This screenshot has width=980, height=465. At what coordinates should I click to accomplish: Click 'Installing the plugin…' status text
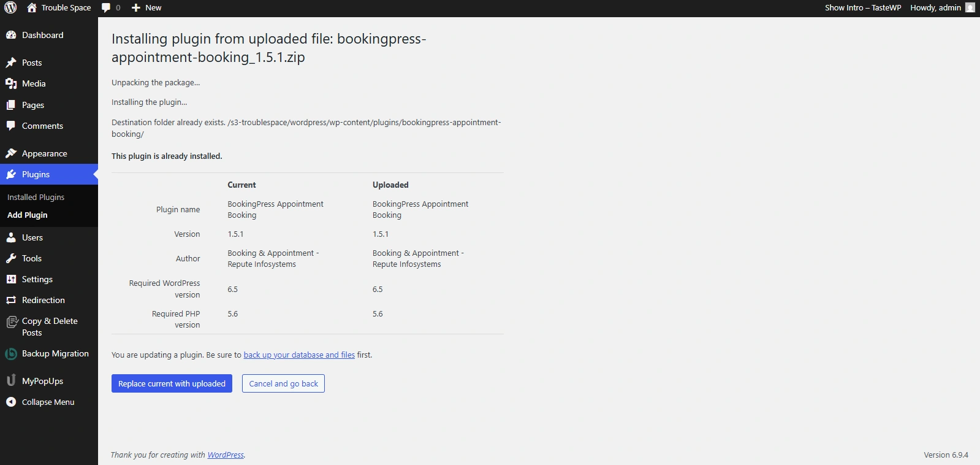(150, 102)
